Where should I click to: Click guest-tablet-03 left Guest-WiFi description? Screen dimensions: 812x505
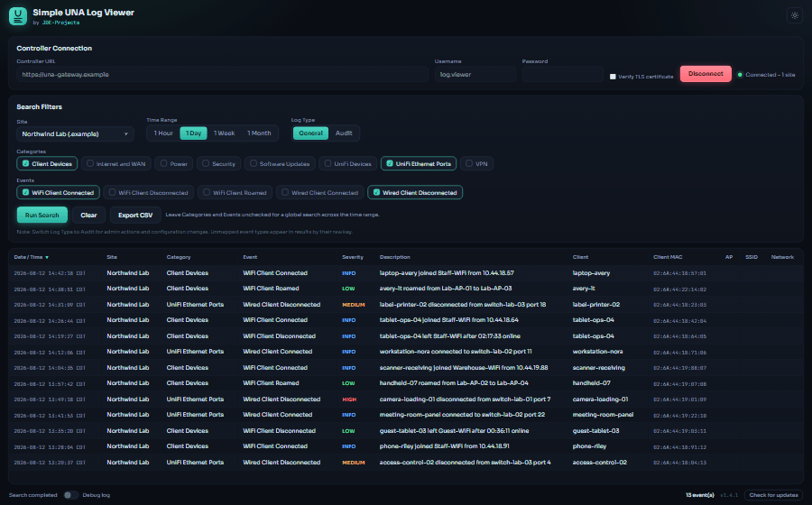(454, 430)
